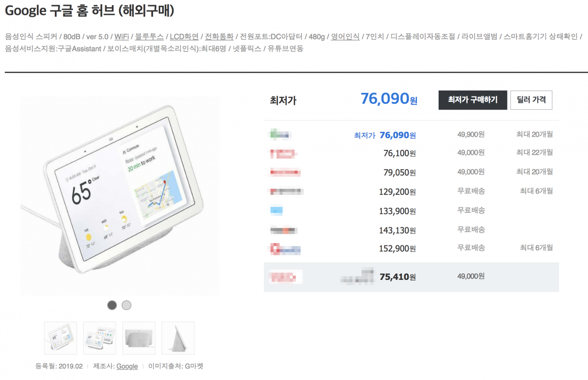Click the seller logo beside 129,200원
Viewport: 588px width, 380px height.
pos(286,192)
